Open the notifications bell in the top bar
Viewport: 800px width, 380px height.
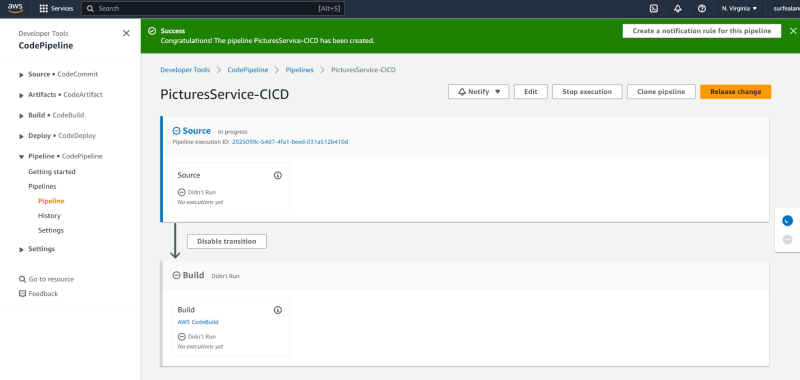tap(678, 9)
